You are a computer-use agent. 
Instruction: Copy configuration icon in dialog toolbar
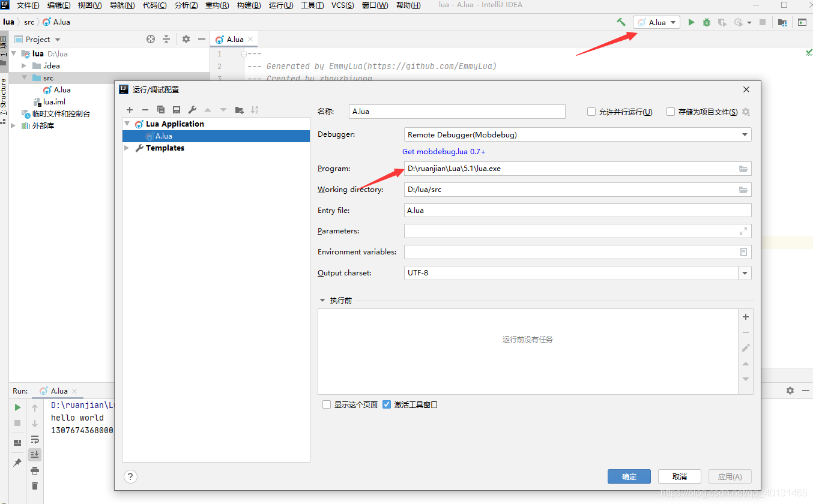click(161, 110)
